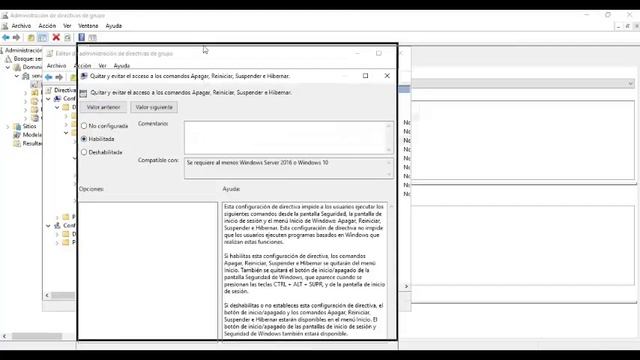This screenshot has height=360, width=640.
Task: Click the Editor tree scrollbar left arrow
Action: (x=47, y=295)
